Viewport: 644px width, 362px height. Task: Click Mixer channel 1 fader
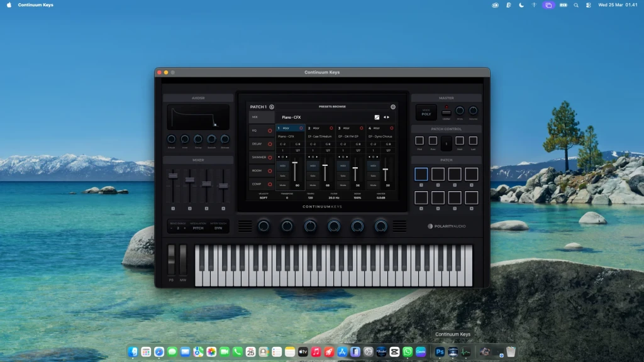173,176
